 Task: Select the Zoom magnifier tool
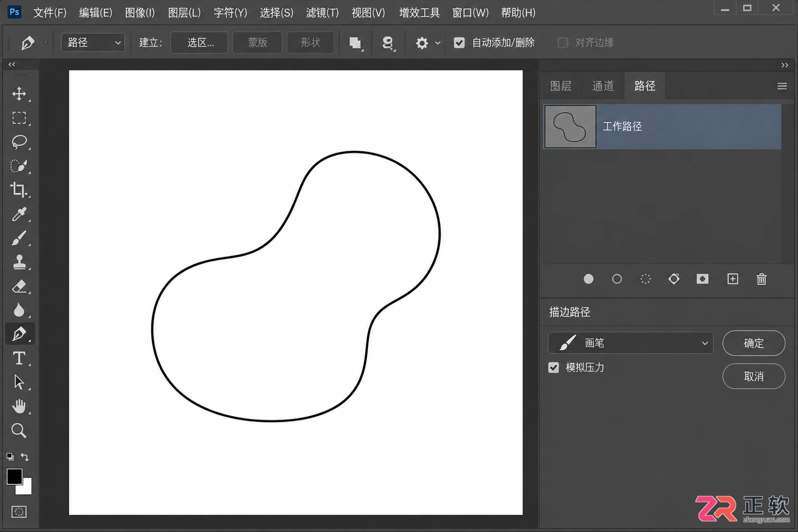19,430
